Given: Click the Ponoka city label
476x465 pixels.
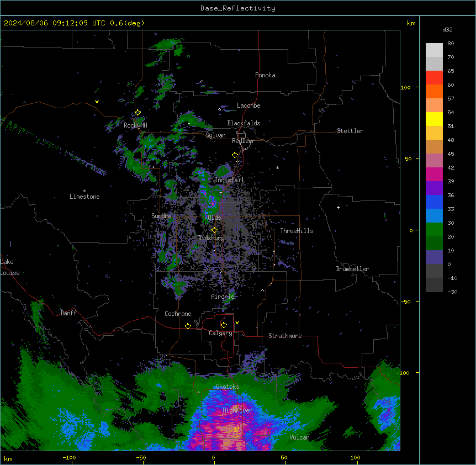Looking at the screenshot, I should click(265, 75).
